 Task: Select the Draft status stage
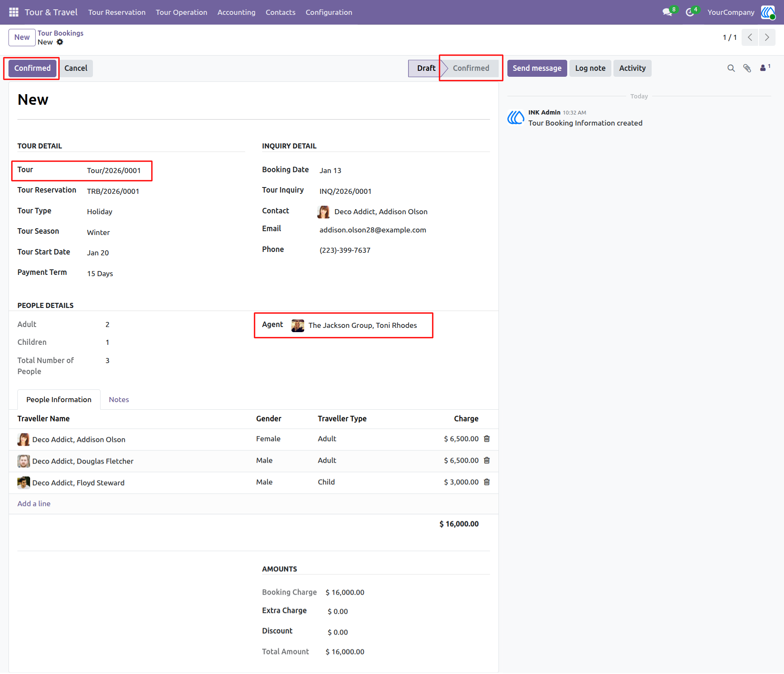[426, 68]
